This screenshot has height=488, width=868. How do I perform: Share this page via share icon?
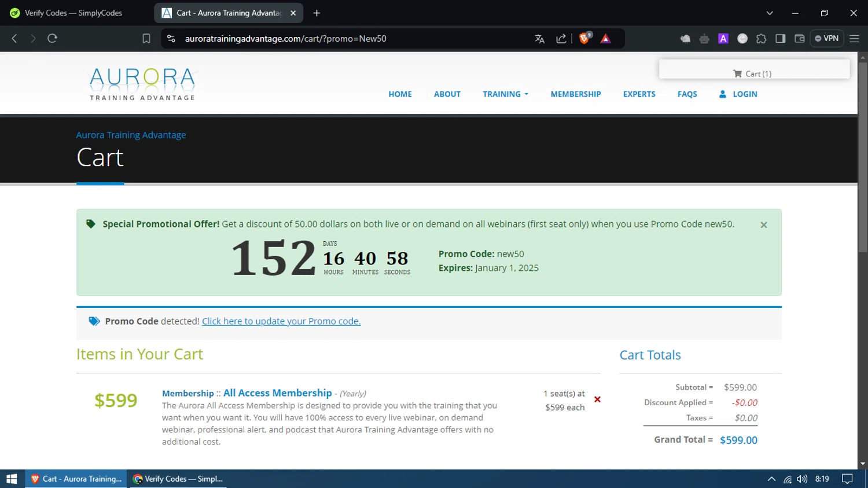coord(561,39)
